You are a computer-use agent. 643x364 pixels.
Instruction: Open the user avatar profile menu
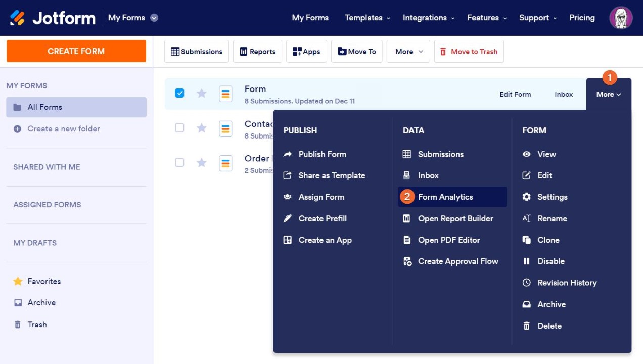(x=621, y=18)
